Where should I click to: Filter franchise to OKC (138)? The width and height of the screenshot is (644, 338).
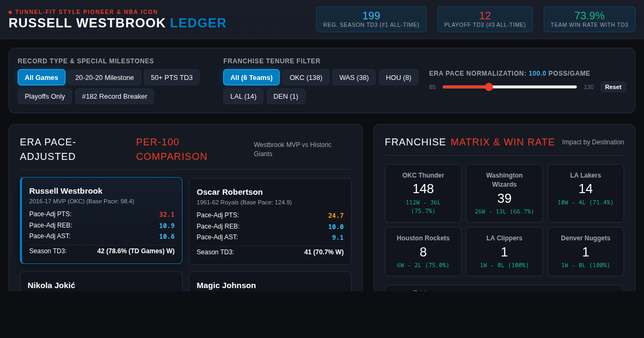[x=306, y=77]
